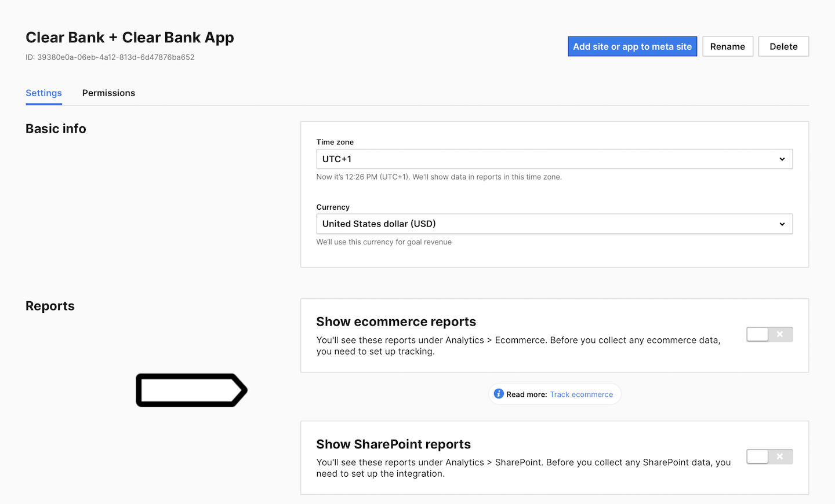This screenshot has height=504, width=835.
Task: Switch to the Permissions tab
Action: (x=108, y=93)
